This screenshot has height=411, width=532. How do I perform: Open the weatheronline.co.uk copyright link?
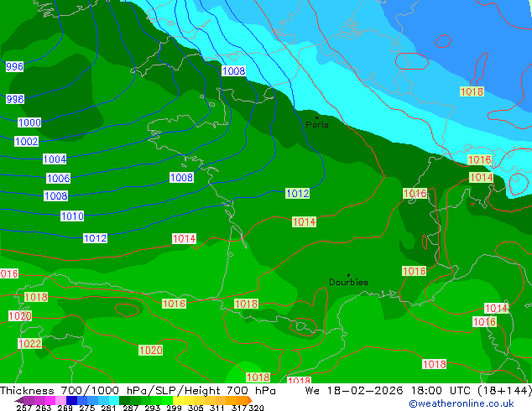462,403
